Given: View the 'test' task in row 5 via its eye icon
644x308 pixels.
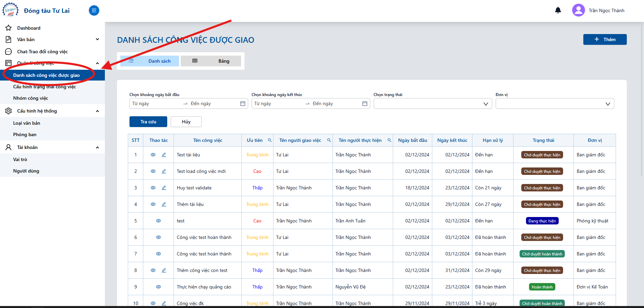Looking at the screenshot, I should [x=158, y=221].
